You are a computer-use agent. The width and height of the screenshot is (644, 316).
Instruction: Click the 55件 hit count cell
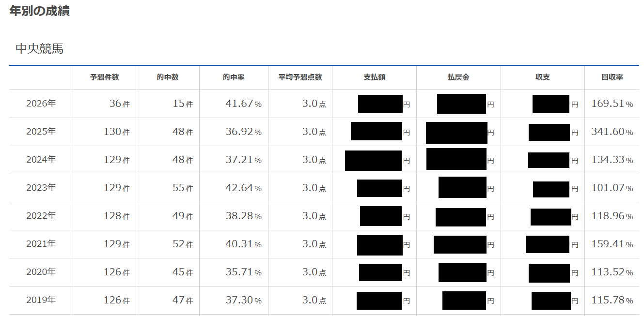tap(182, 188)
